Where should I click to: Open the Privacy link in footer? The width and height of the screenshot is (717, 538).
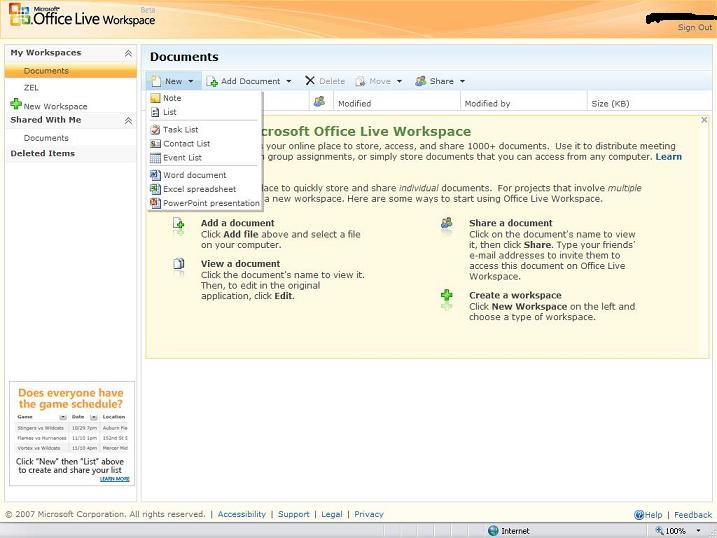(368, 514)
